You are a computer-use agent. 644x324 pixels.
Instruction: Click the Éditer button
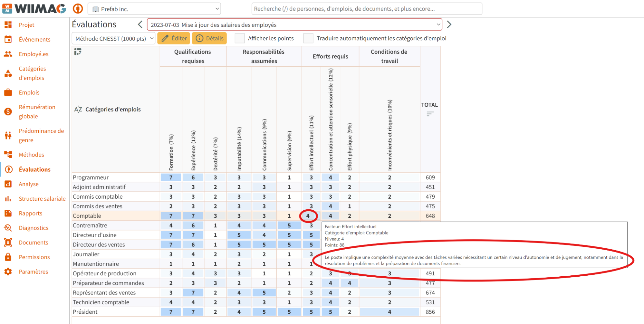pyautogui.click(x=174, y=38)
